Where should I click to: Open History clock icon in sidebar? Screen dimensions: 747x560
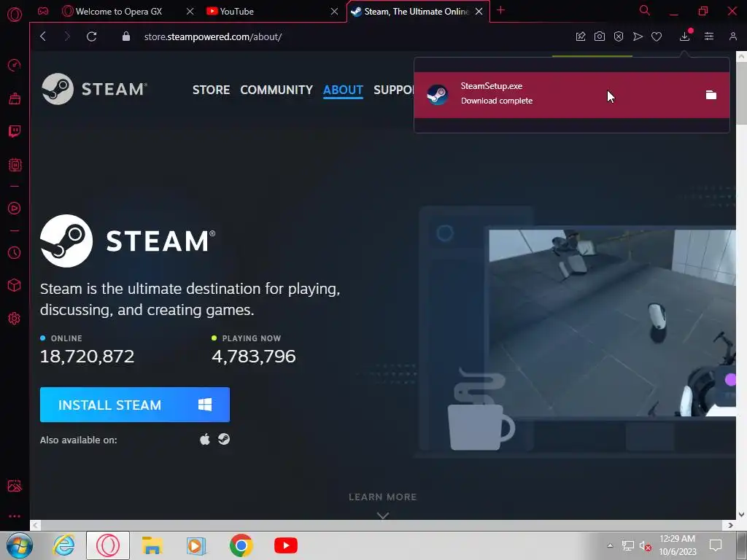(x=15, y=252)
